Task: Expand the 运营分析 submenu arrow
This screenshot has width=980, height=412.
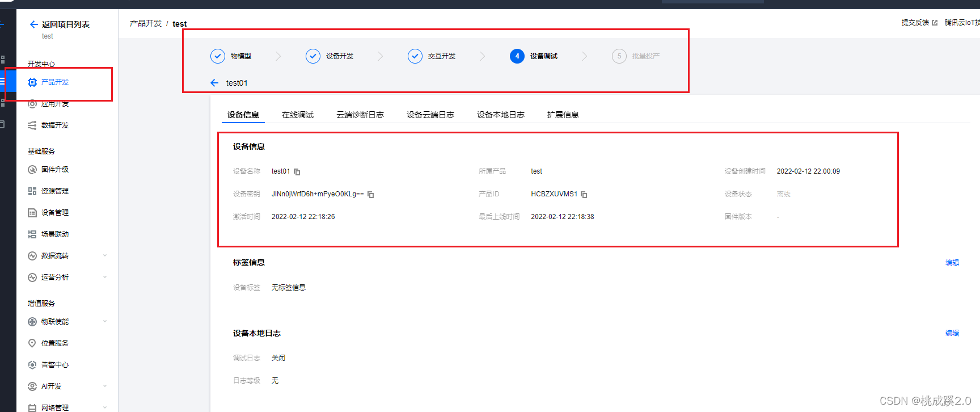Action: [105, 278]
